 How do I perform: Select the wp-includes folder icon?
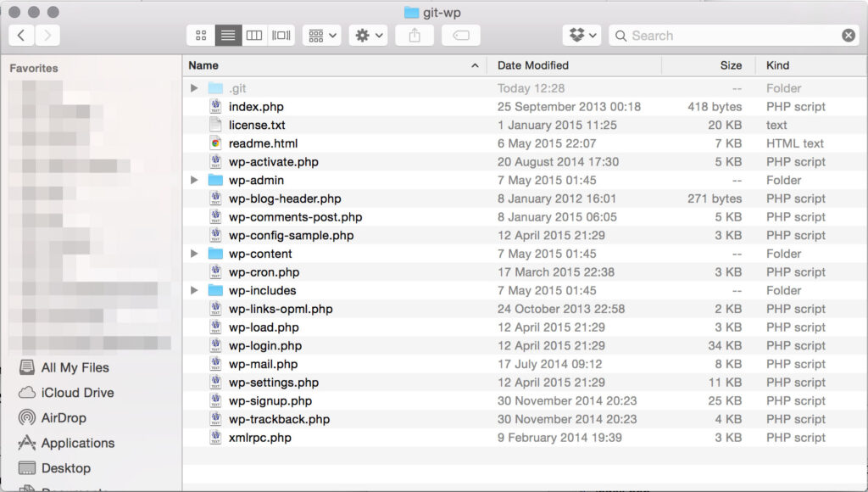215,290
